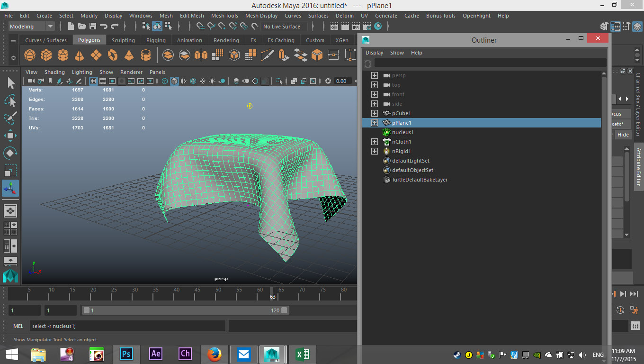Viewport: 644px width, 364px height.
Task: Select the Paint Selection tool
Action: tap(10, 118)
